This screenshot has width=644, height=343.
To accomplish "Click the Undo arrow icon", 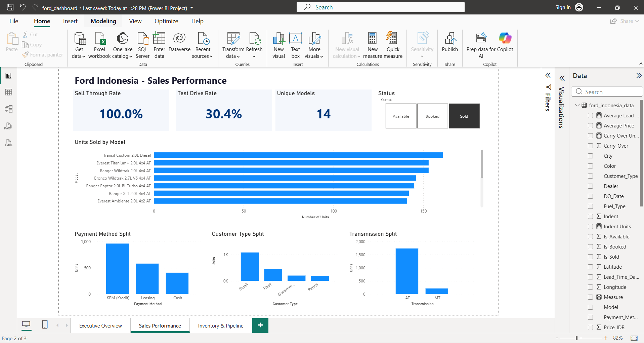I will coord(23,7).
